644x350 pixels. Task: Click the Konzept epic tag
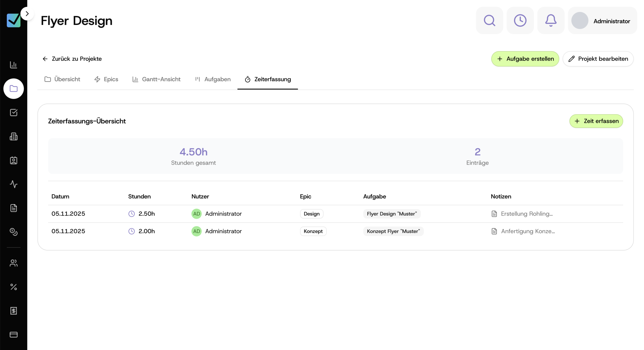pos(313,231)
